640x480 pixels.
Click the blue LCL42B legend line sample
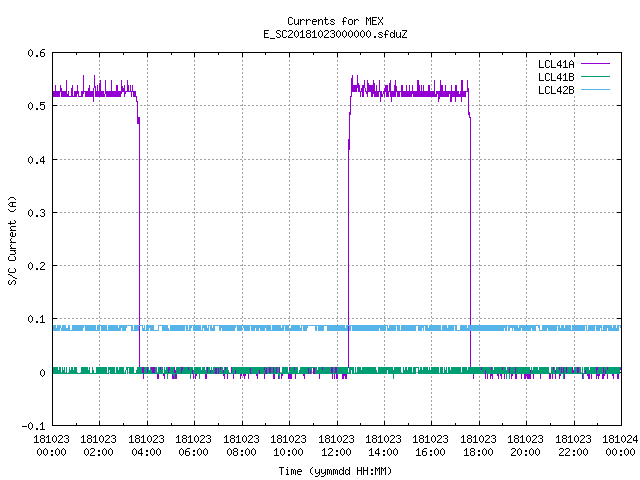[595, 89]
